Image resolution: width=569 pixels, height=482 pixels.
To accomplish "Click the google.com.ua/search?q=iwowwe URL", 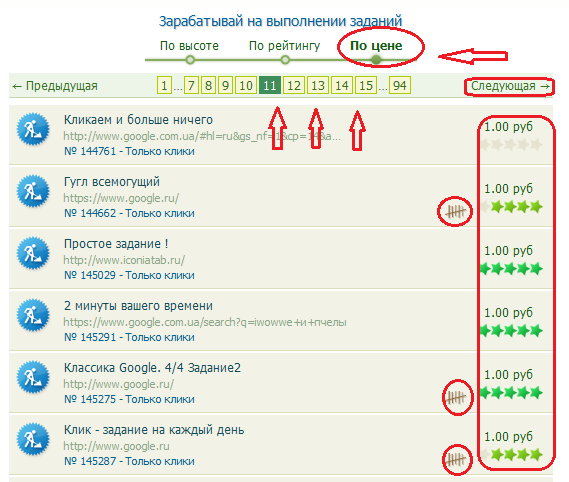I will (x=205, y=322).
